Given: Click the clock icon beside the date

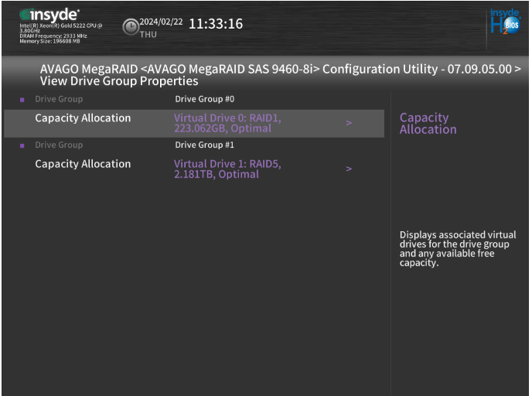Looking at the screenshot, I should (x=131, y=27).
